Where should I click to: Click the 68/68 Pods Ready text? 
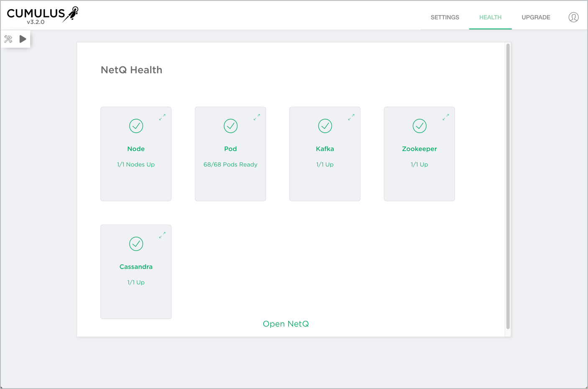tap(230, 164)
